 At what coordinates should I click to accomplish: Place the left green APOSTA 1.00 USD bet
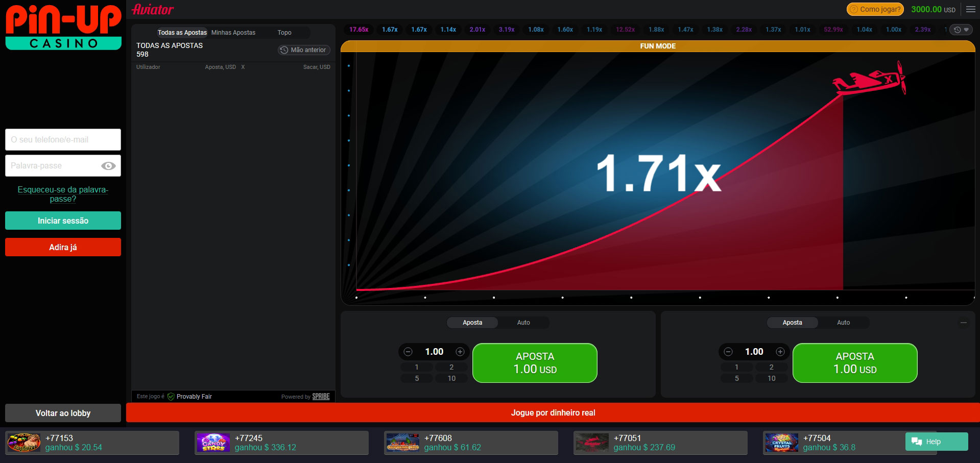click(x=535, y=363)
